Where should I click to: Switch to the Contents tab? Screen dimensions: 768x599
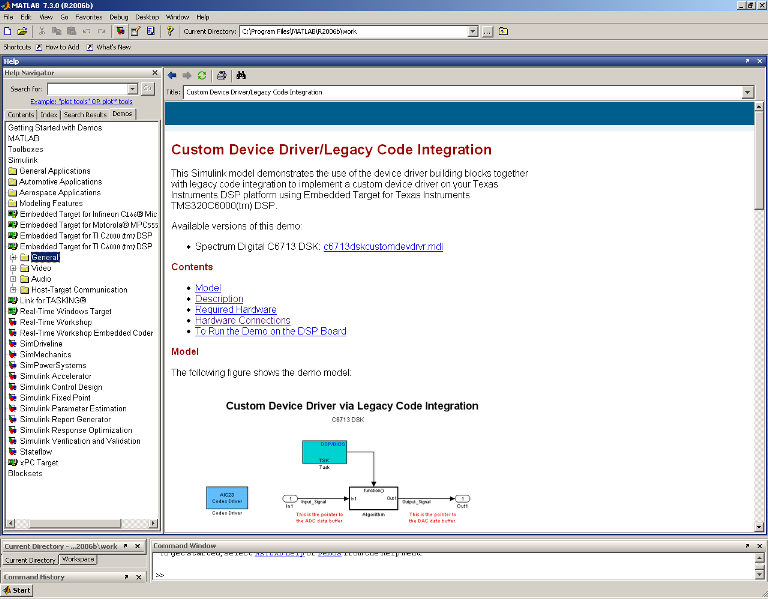point(21,115)
